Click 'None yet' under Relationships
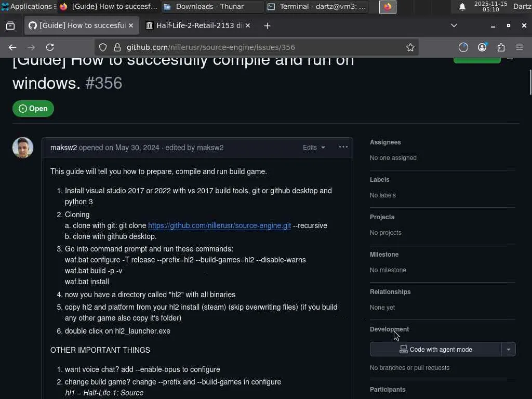 click(382, 308)
